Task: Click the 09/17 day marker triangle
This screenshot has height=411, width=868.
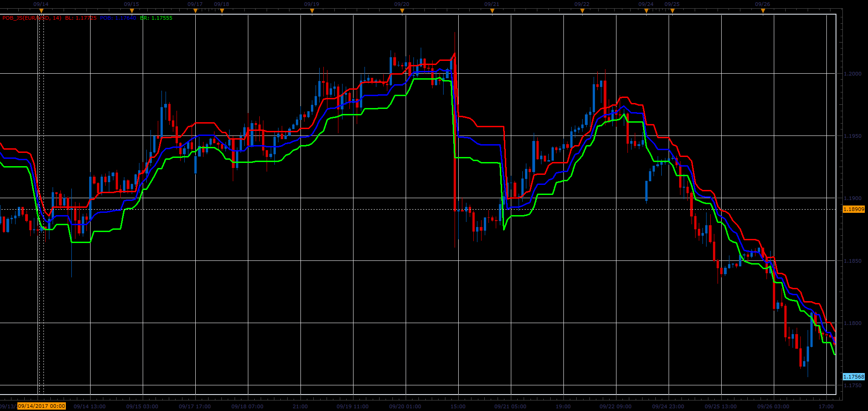Action: tap(195, 11)
